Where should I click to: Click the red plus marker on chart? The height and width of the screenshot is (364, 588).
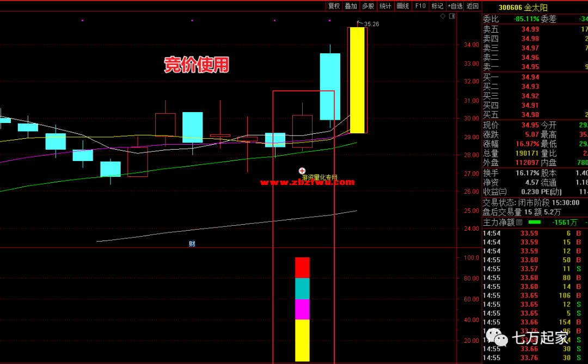click(x=302, y=170)
